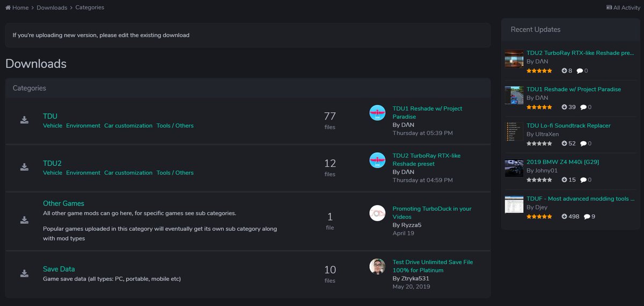The image size is (644, 306).
Task: Click the download icon beside Save Data
Action: click(x=24, y=273)
